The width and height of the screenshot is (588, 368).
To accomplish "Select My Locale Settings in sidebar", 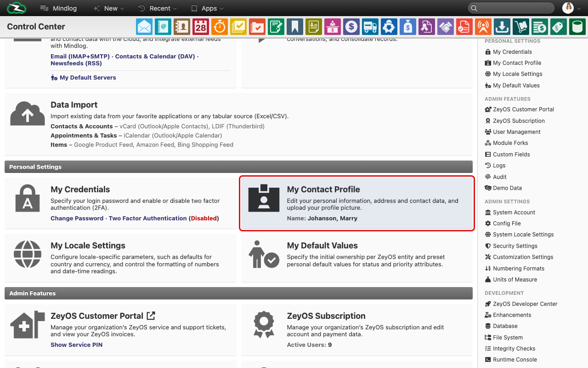I will 514,74.
